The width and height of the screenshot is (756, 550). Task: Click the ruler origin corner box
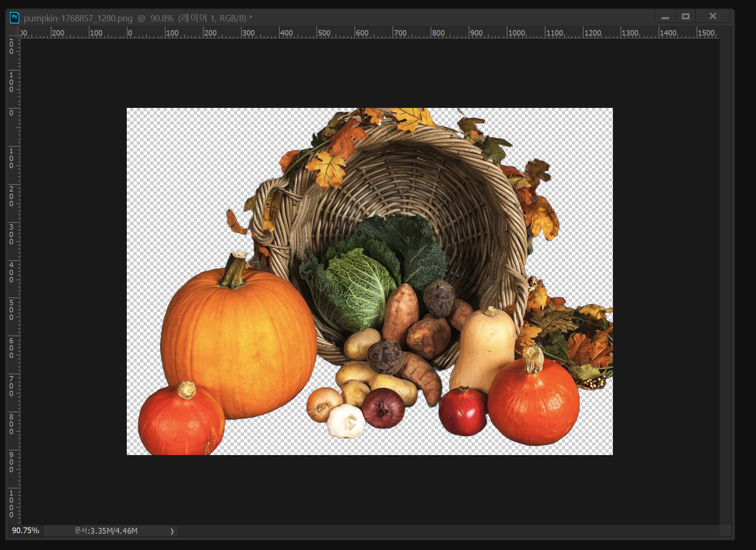[14, 33]
